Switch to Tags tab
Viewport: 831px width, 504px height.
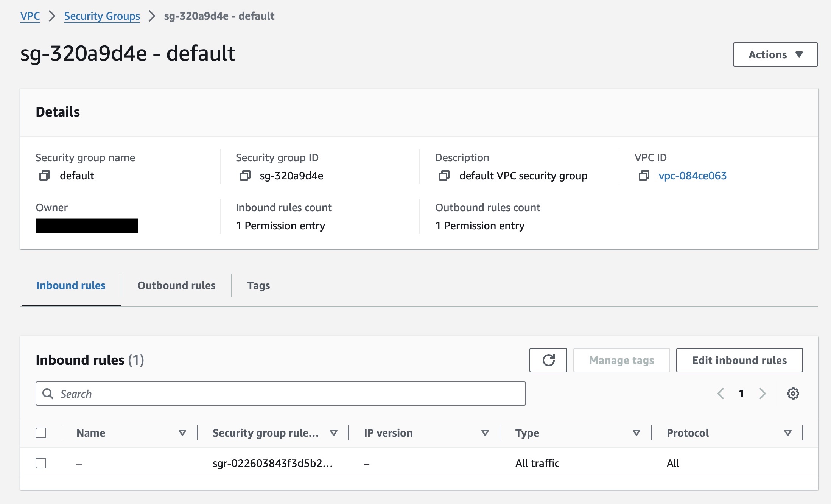(258, 285)
